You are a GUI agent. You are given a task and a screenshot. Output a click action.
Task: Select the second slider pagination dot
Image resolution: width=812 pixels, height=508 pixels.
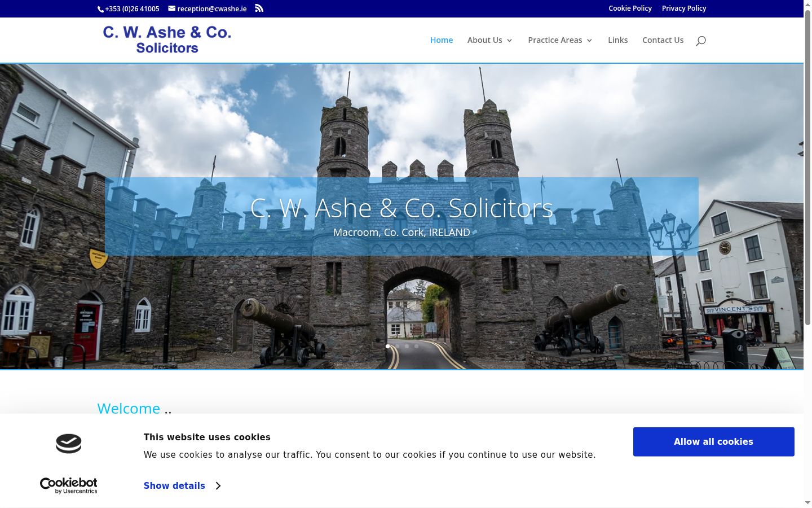[397, 346]
